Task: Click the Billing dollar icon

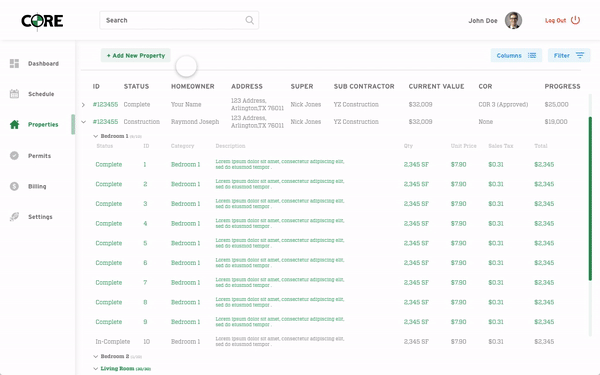Action: (14, 186)
